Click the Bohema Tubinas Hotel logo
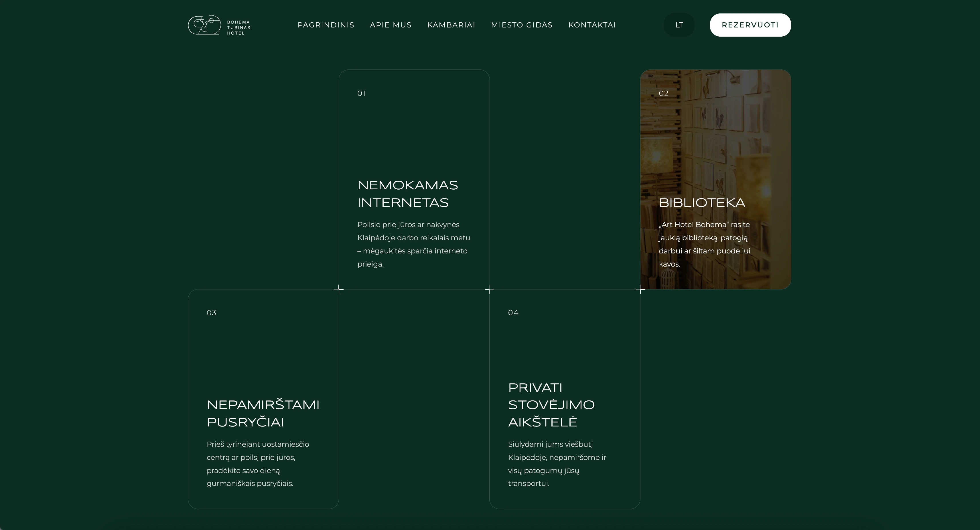 [219, 25]
